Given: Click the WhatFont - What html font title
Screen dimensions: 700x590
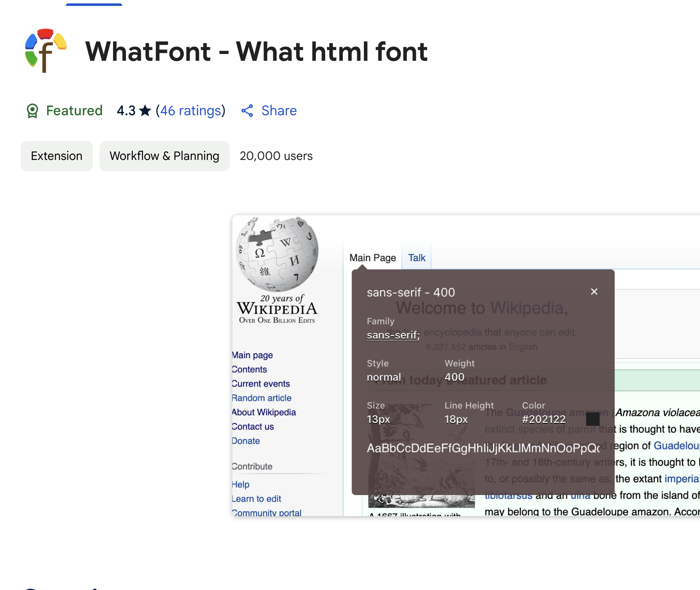Looking at the screenshot, I should [256, 51].
